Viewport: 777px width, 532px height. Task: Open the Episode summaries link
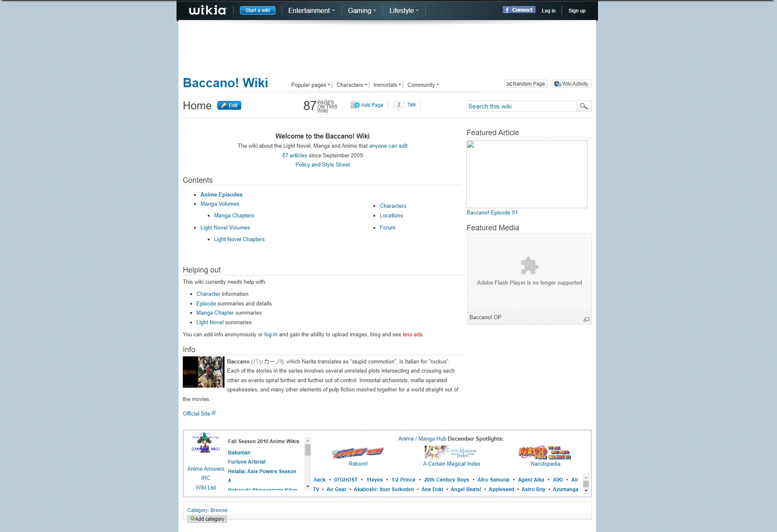click(206, 303)
